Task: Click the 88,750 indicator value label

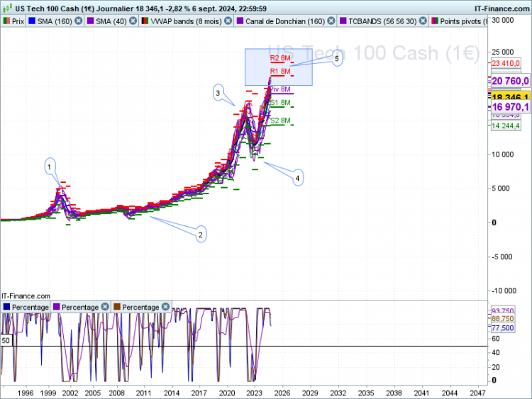Action: point(503,318)
